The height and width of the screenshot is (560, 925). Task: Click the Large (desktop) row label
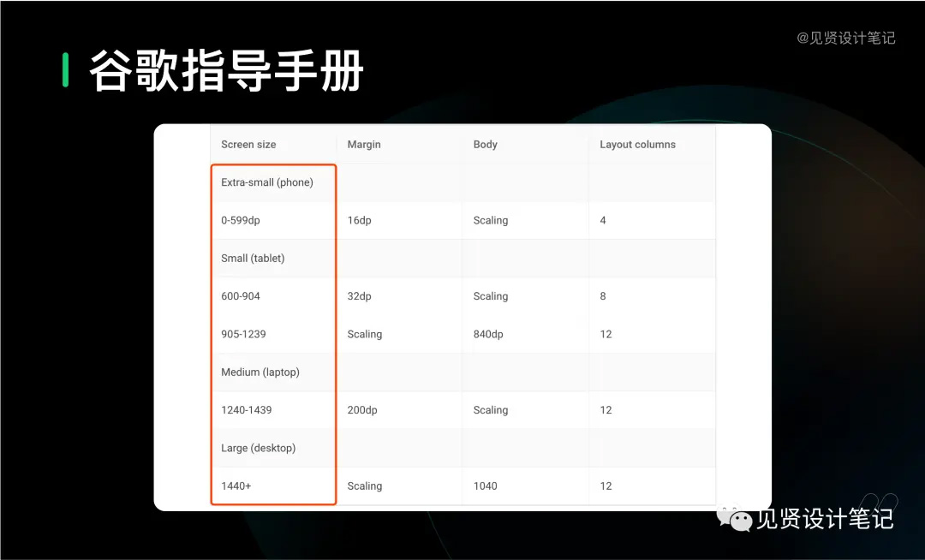tap(259, 448)
